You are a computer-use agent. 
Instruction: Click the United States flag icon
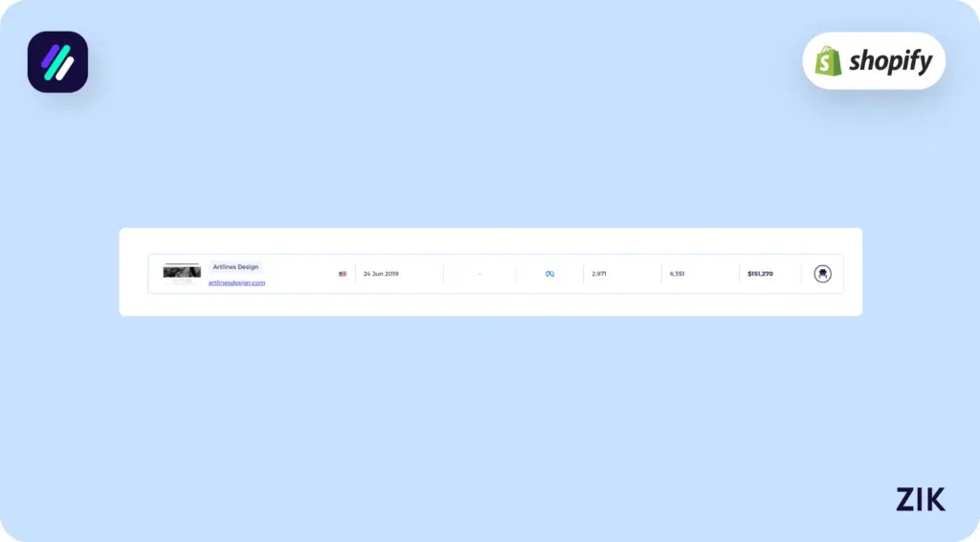coord(343,274)
